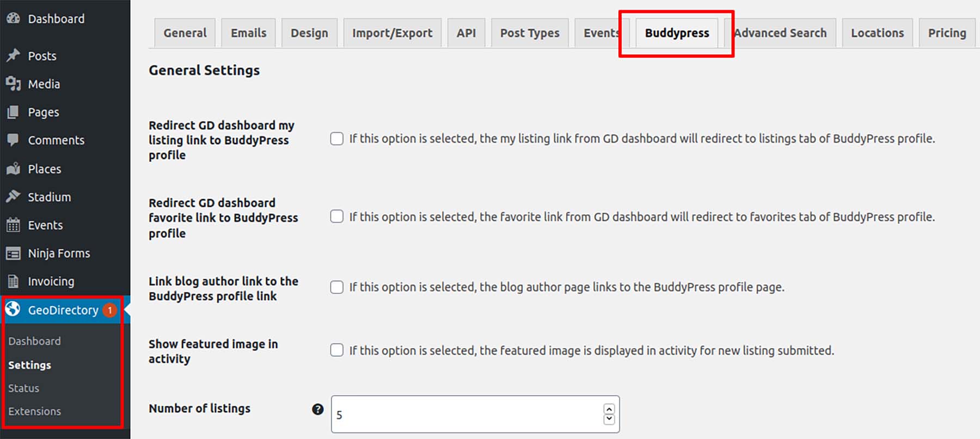The height and width of the screenshot is (439, 980).
Task: Open the GeoDirectory Extensions submenu item
Action: (34, 411)
